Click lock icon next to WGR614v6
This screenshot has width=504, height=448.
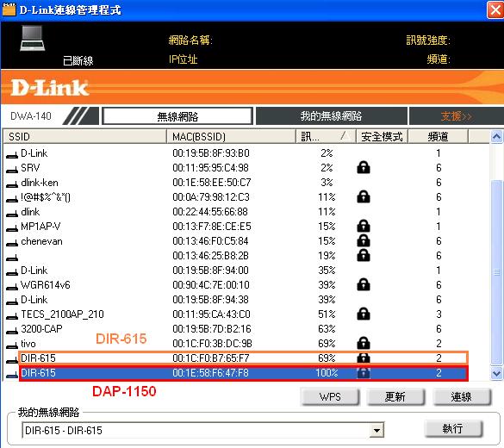pos(364,285)
